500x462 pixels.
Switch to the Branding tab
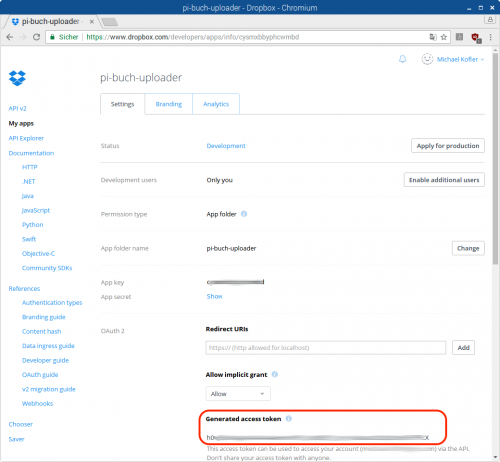[169, 104]
